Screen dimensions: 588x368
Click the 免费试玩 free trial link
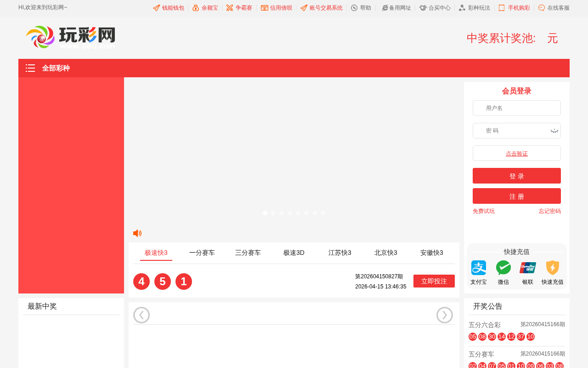pos(484,211)
